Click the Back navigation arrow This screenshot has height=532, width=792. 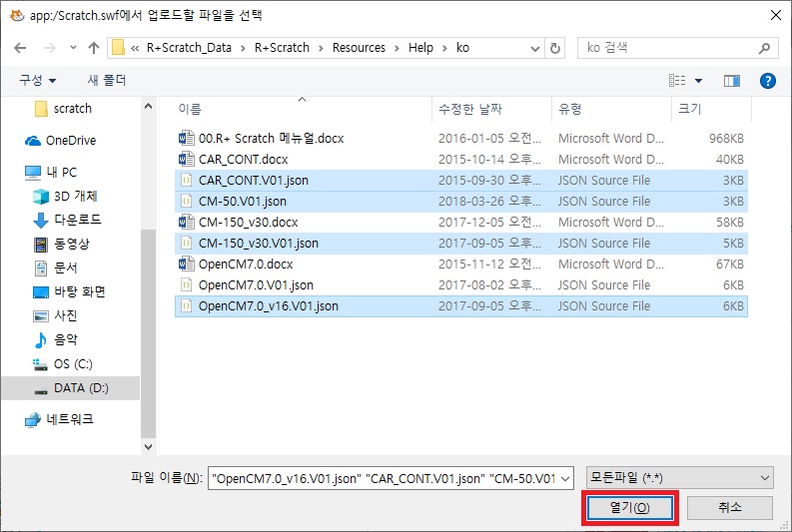tap(20, 48)
